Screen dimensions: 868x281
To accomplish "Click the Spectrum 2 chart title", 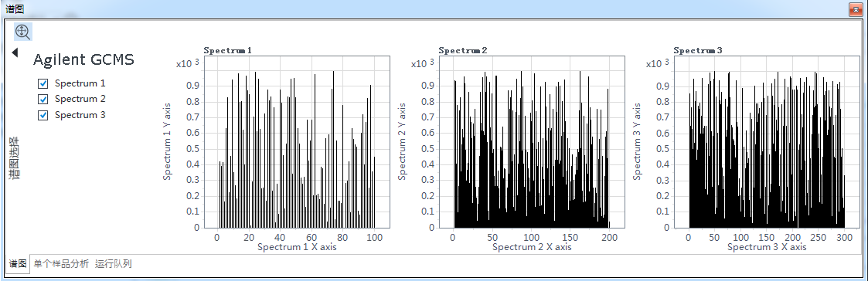I will [463, 50].
